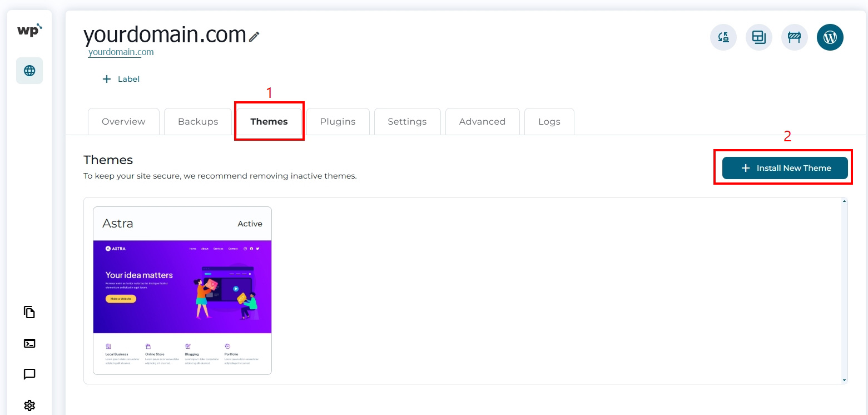Follow the yourdomain.com link
Image resolution: width=868 pixels, height=415 pixels.
click(x=121, y=52)
